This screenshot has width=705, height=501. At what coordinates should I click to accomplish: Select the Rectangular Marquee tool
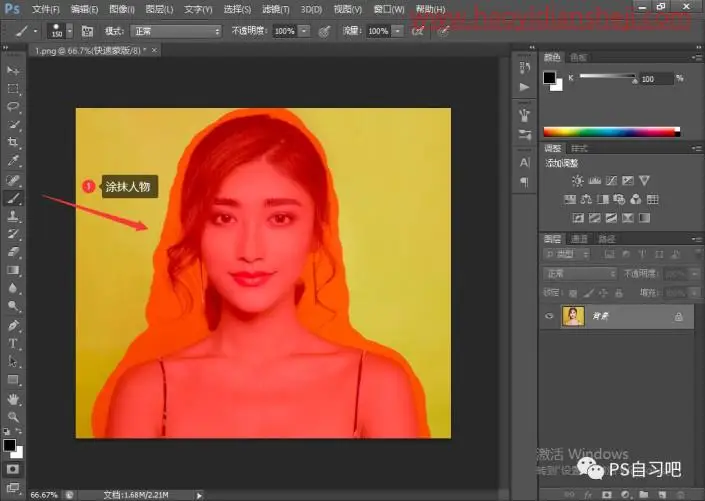[x=13, y=89]
